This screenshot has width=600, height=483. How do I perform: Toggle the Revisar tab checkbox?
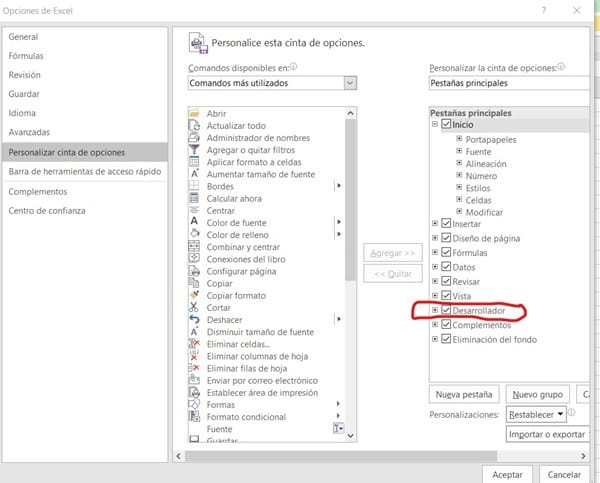[x=446, y=281]
